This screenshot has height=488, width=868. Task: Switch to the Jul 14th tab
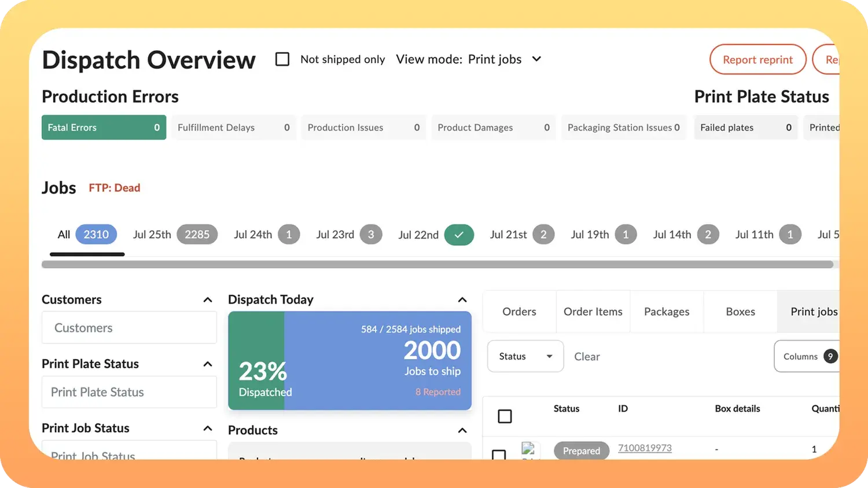click(686, 235)
